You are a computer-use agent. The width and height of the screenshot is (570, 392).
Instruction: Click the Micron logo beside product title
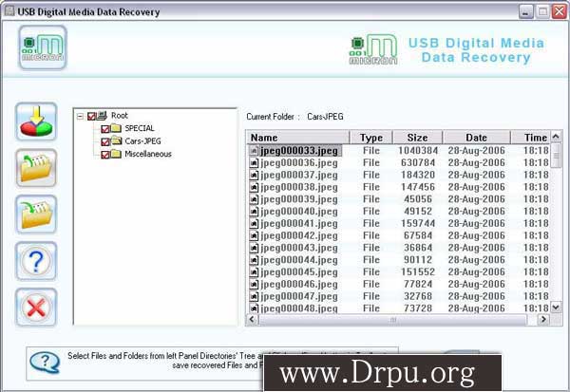(373, 49)
